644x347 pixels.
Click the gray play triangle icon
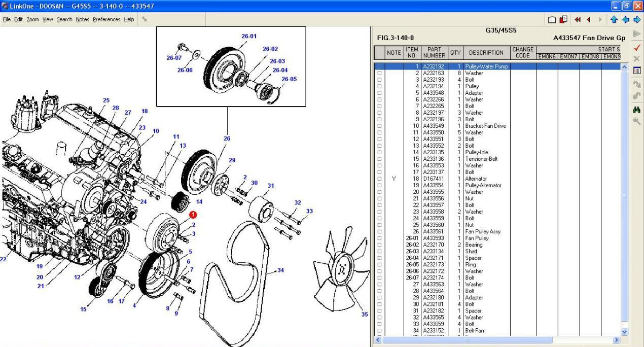[637, 34]
